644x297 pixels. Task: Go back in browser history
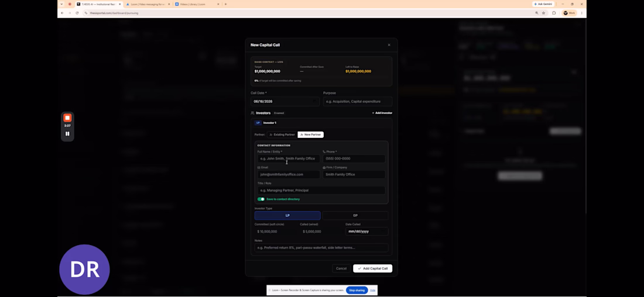(x=63, y=13)
